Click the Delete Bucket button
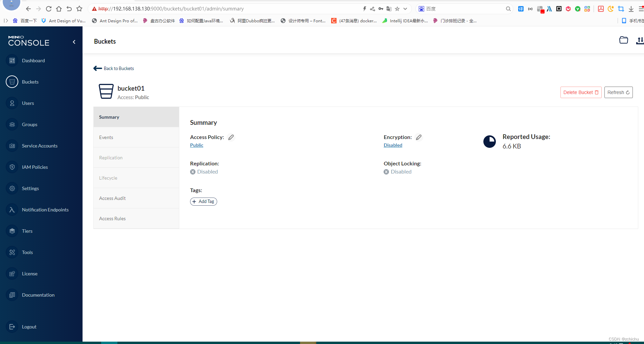The image size is (644, 344). click(580, 92)
